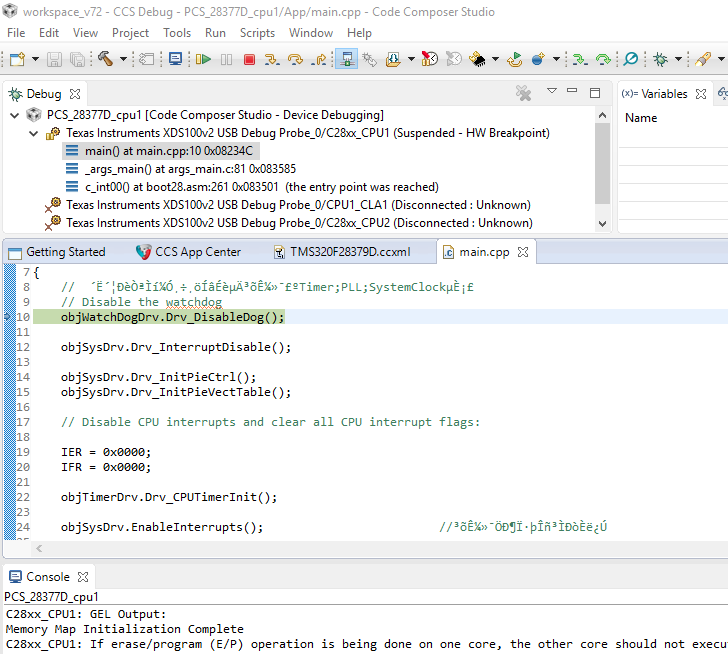Close the Variables tab
The height and width of the screenshot is (654, 728).
tap(701, 94)
